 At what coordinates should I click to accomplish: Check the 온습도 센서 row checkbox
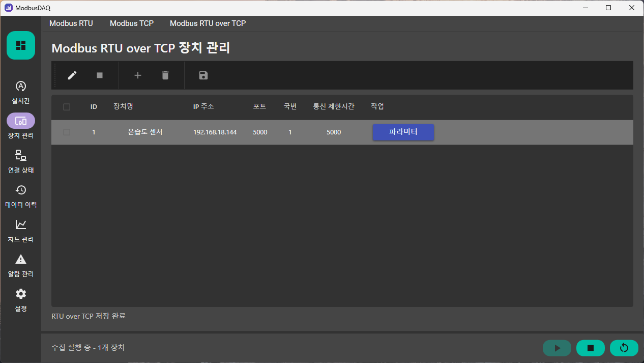pos(67,132)
